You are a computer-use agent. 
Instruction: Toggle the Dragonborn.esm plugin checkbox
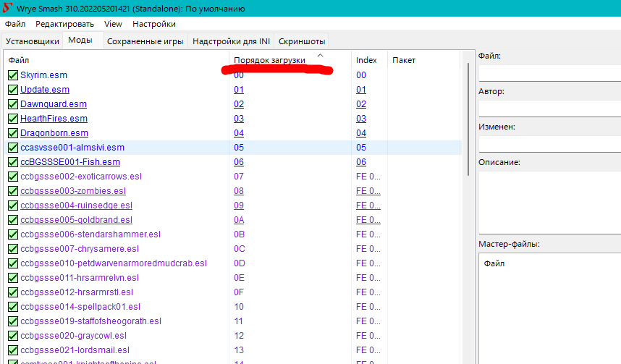pos(13,133)
